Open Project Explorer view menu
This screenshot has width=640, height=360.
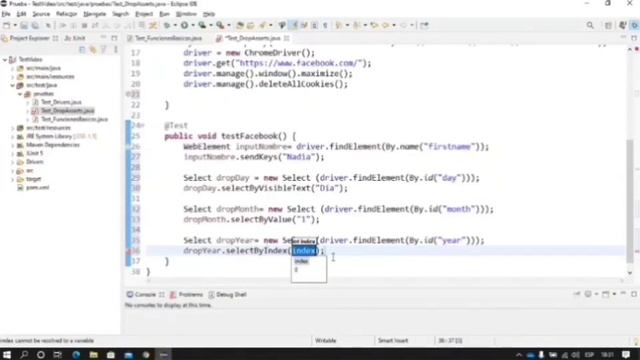116,49
